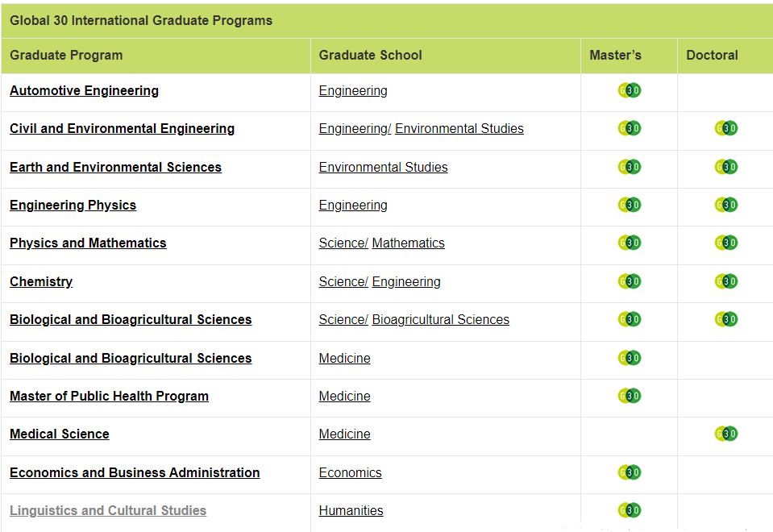This screenshot has width=773, height=532.
Task: Click Environmental Studies school link in Civil Engineering row
Action: [x=459, y=129]
